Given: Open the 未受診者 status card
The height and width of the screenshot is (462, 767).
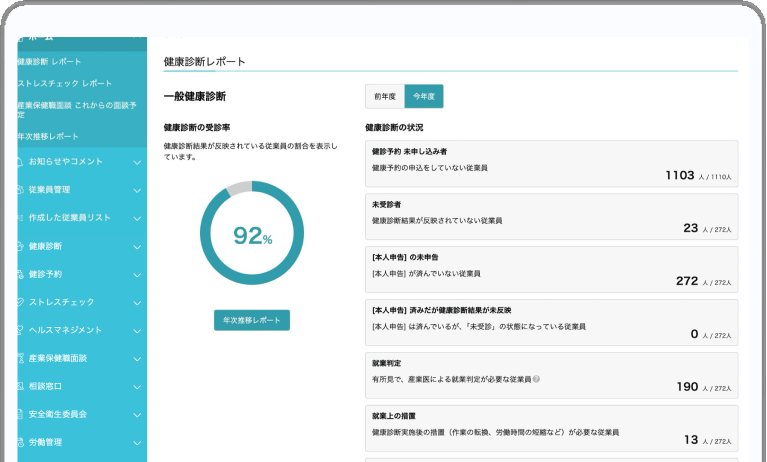Looking at the screenshot, I should click(552, 217).
